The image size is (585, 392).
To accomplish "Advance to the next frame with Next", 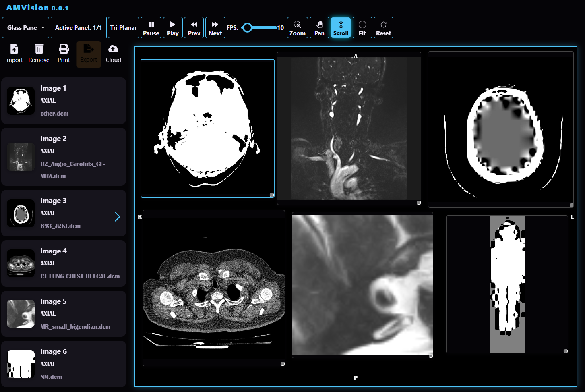I will [x=215, y=27].
